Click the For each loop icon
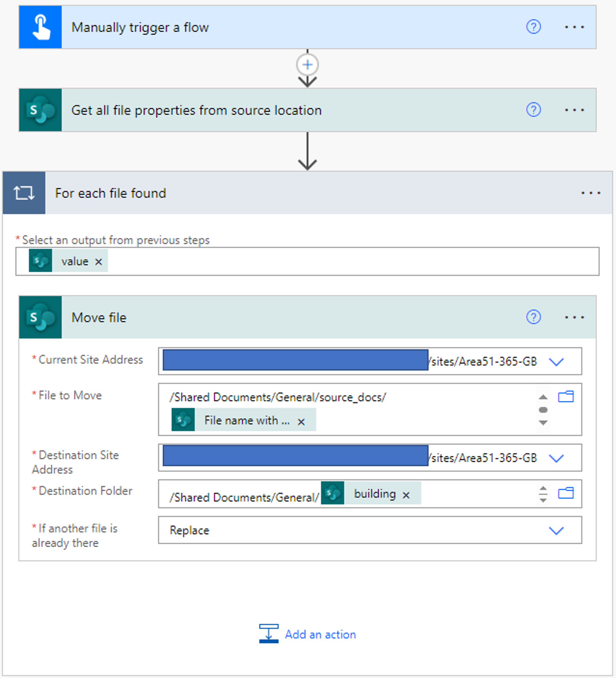616x678 pixels. tap(24, 193)
